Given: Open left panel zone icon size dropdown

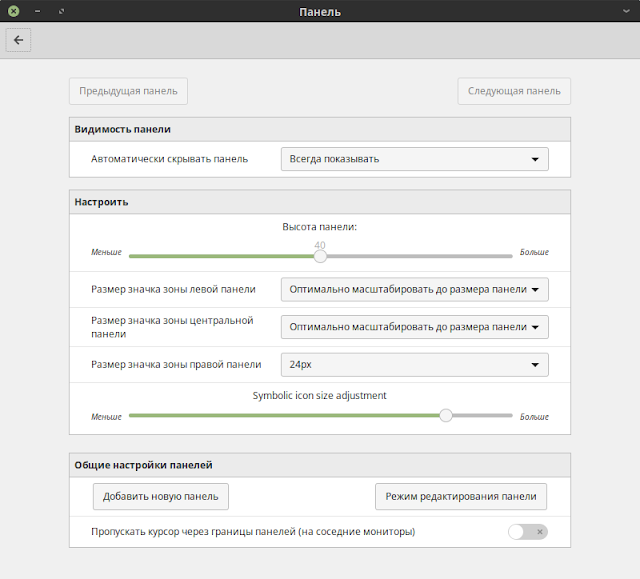Looking at the screenshot, I should pyautogui.click(x=415, y=290).
